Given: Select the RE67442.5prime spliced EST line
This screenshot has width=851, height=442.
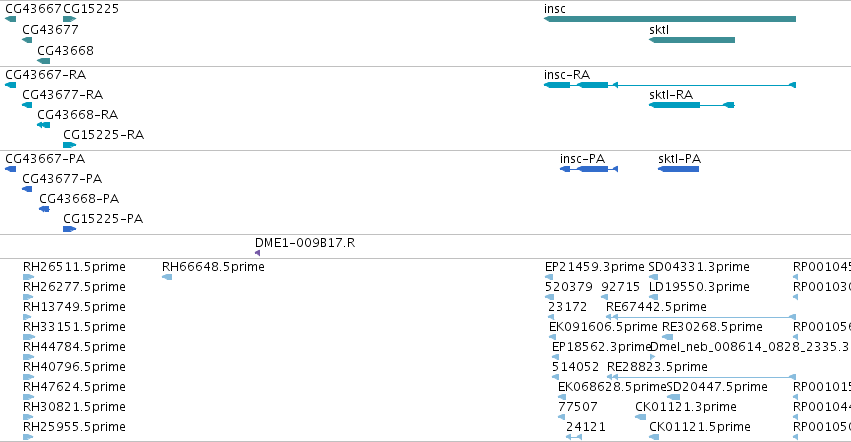Looking at the screenshot, I should (x=701, y=317).
